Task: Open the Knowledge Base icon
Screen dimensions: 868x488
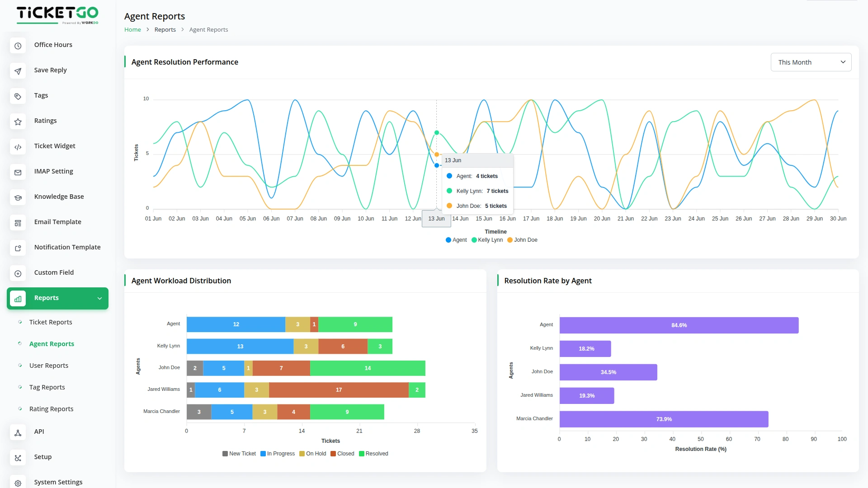Action: 18,197
